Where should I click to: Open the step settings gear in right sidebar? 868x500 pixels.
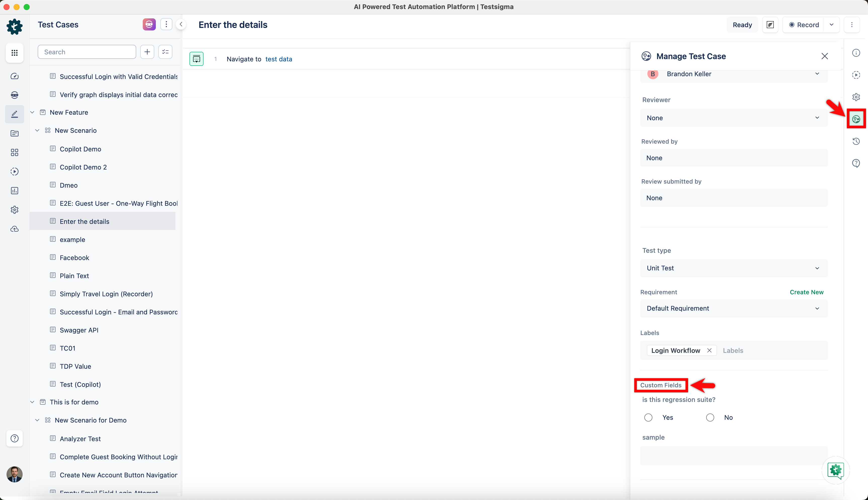856,97
